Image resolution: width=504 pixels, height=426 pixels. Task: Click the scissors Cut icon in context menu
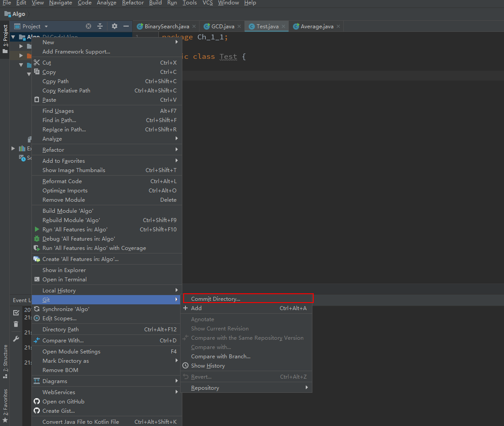37,63
